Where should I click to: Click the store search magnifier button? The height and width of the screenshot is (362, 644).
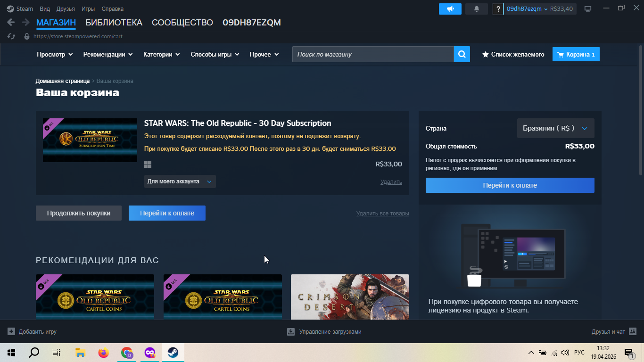(462, 54)
